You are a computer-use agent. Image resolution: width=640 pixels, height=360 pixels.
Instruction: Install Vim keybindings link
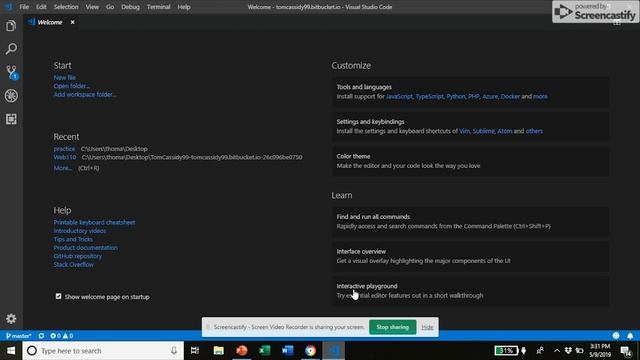(x=464, y=131)
